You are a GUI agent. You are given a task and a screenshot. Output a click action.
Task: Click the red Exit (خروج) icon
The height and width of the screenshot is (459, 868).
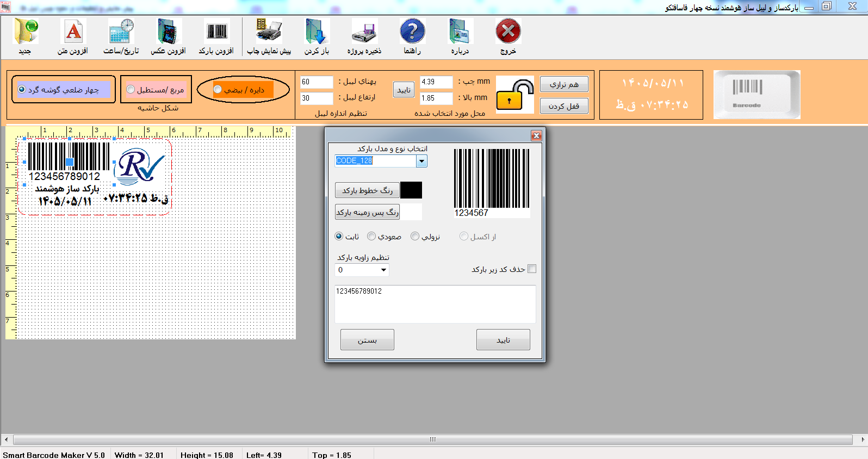click(x=508, y=31)
